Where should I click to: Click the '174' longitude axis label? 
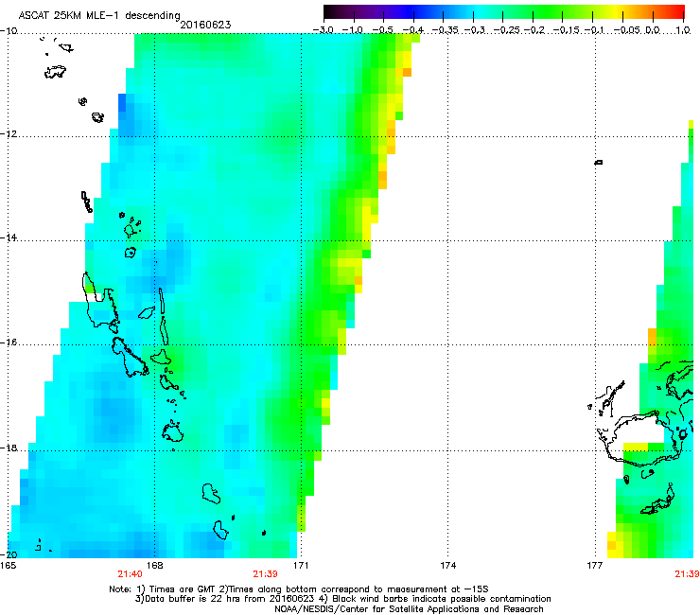point(447,566)
